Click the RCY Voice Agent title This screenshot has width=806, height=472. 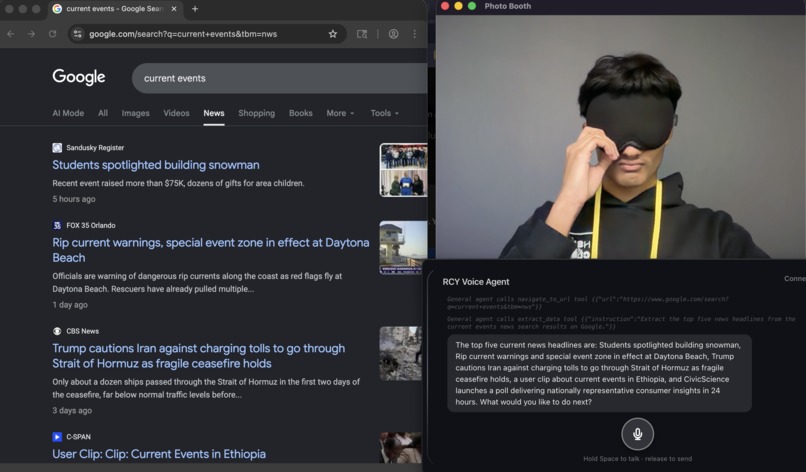pos(476,282)
